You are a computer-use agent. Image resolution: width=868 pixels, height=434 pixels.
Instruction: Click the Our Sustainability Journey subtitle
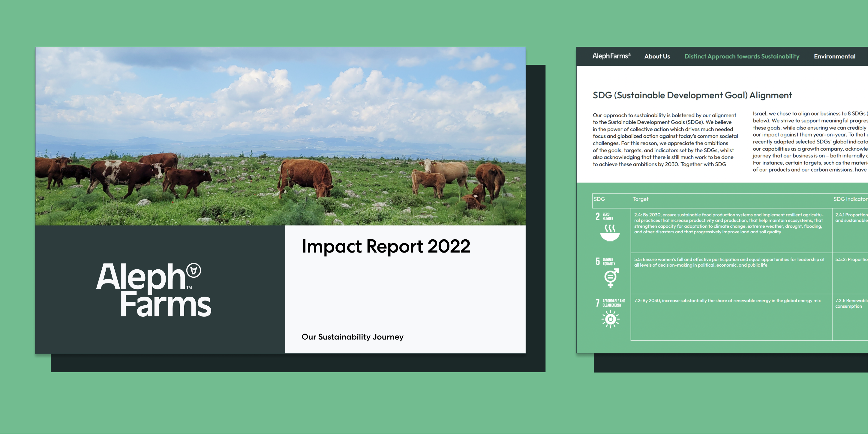tap(353, 337)
